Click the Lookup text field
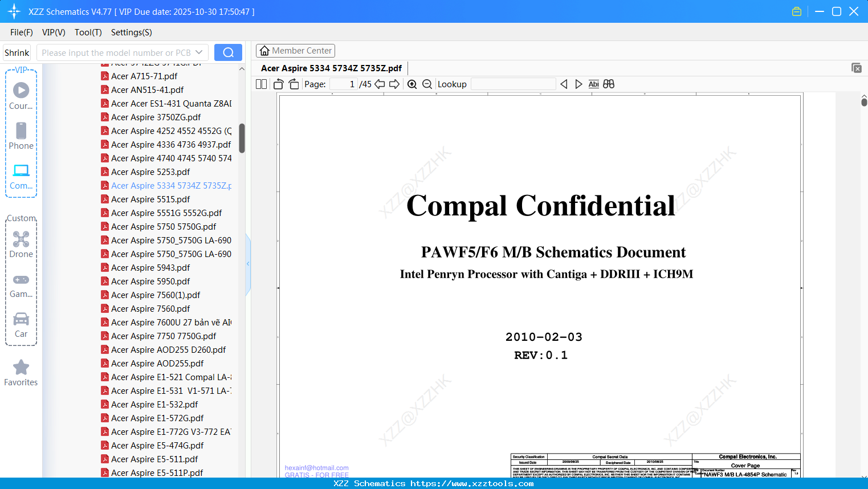Image resolution: width=868 pixels, height=489 pixels. click(x=514, y=84)
